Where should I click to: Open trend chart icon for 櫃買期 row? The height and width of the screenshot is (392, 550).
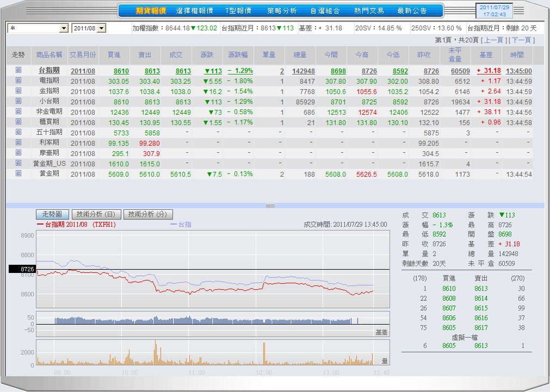[18, 122]
